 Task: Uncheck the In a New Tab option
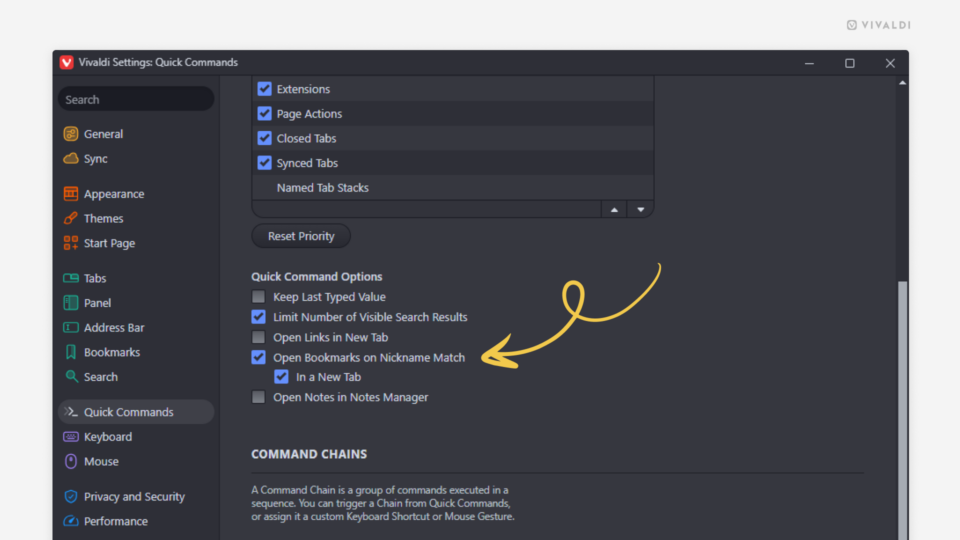281,377
